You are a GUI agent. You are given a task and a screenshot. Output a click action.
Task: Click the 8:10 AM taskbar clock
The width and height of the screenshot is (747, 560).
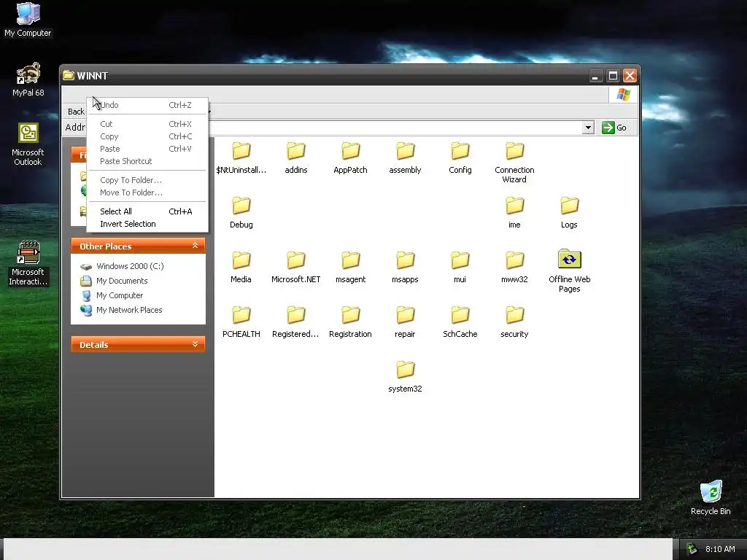[x=720, y=549]
